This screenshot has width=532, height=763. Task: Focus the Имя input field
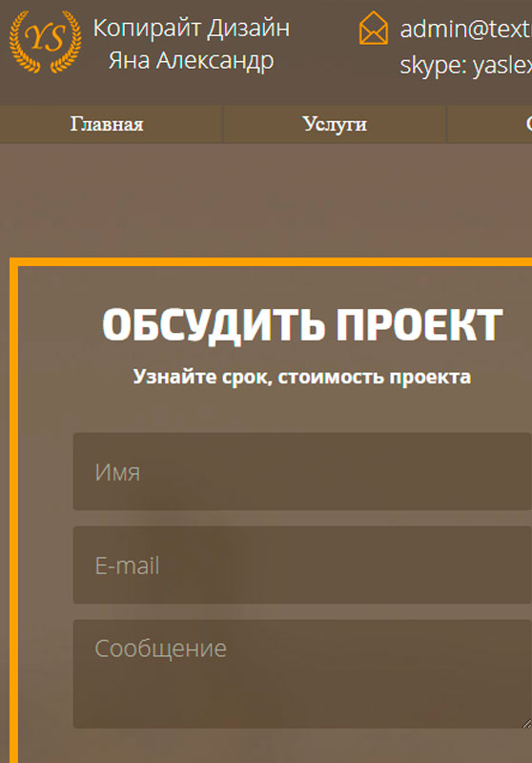pyautogui.click(x=302, y=471)
